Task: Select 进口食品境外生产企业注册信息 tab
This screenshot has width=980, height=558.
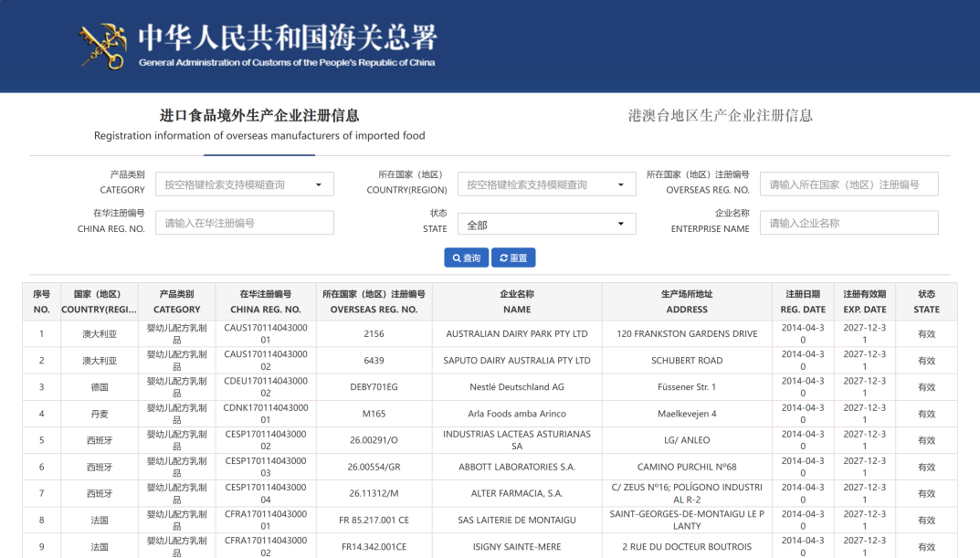Action: click(x=259, y=125)
